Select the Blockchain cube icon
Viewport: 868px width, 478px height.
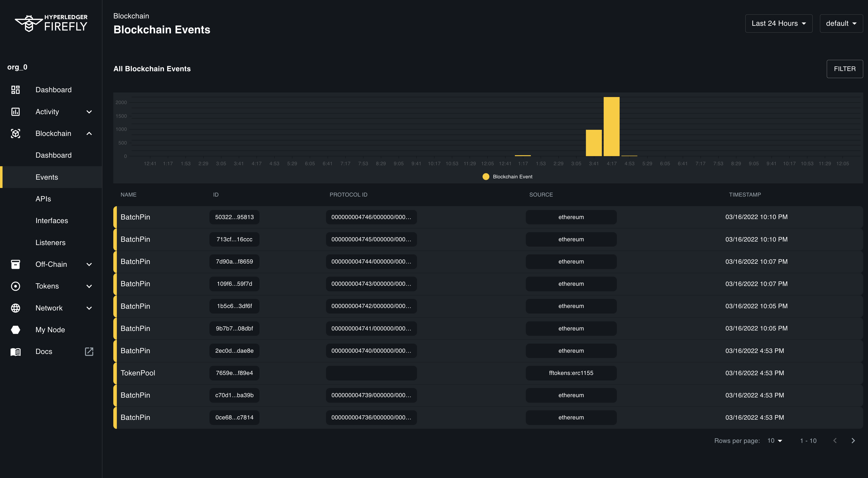15,133
